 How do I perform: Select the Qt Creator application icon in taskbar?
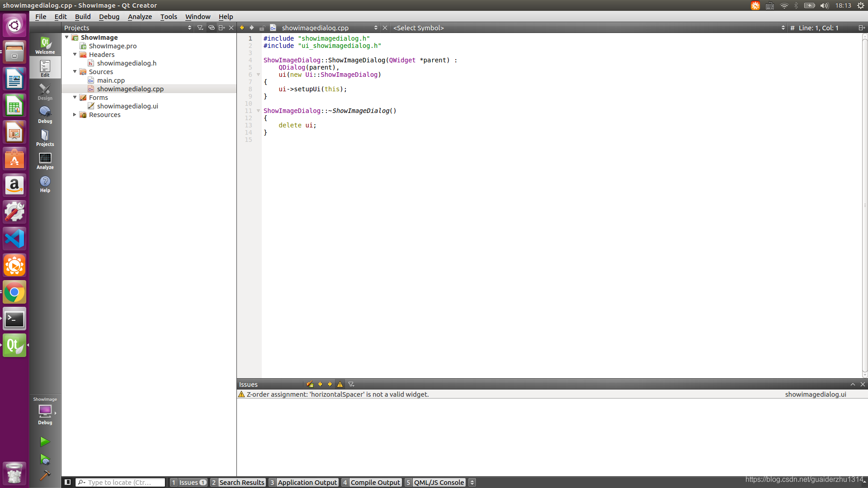pos(14,346)
